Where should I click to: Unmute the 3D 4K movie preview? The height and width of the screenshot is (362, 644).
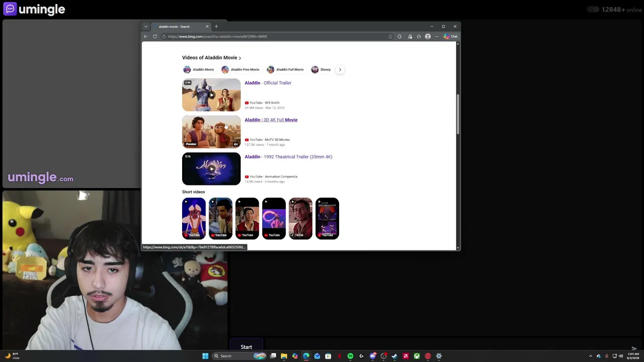click(235, 144)
